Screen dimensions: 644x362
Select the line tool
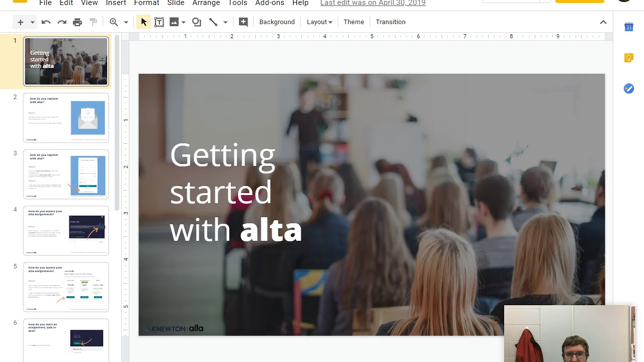coord(213,22)
